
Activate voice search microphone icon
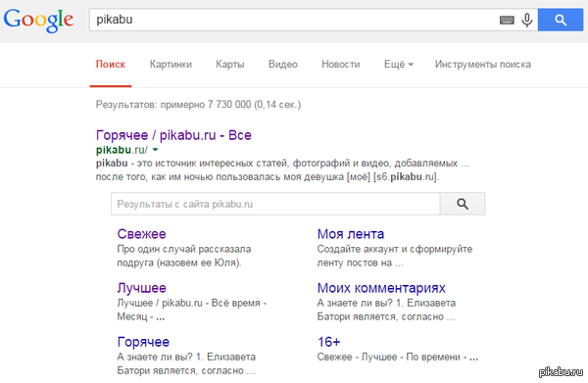click(x=527, y=20)
